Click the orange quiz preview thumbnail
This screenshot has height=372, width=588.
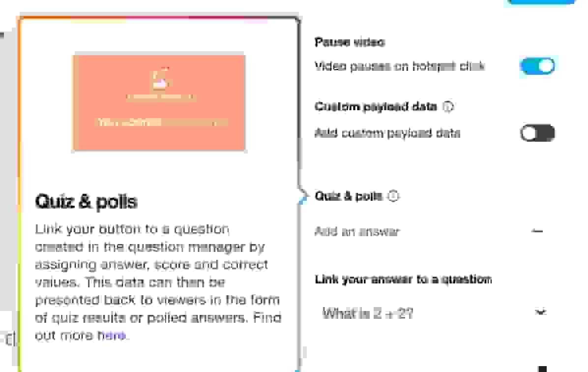coord(159,102)
